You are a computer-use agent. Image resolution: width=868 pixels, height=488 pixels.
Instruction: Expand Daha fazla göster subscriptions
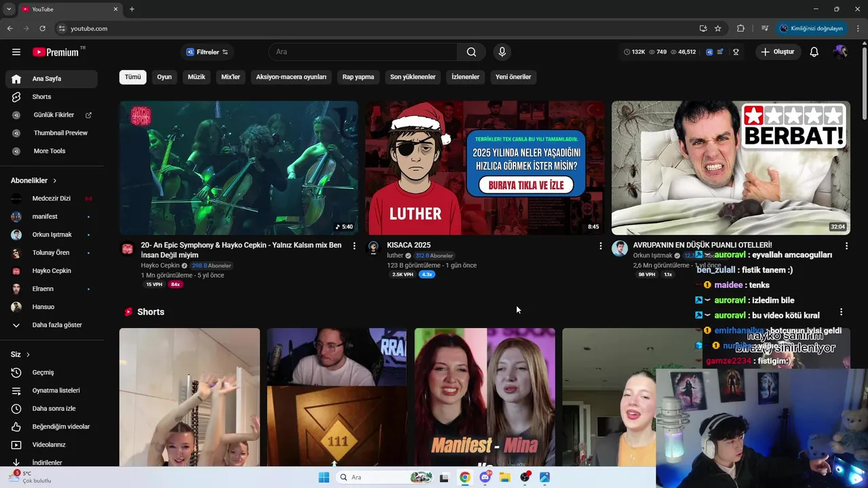52,325
